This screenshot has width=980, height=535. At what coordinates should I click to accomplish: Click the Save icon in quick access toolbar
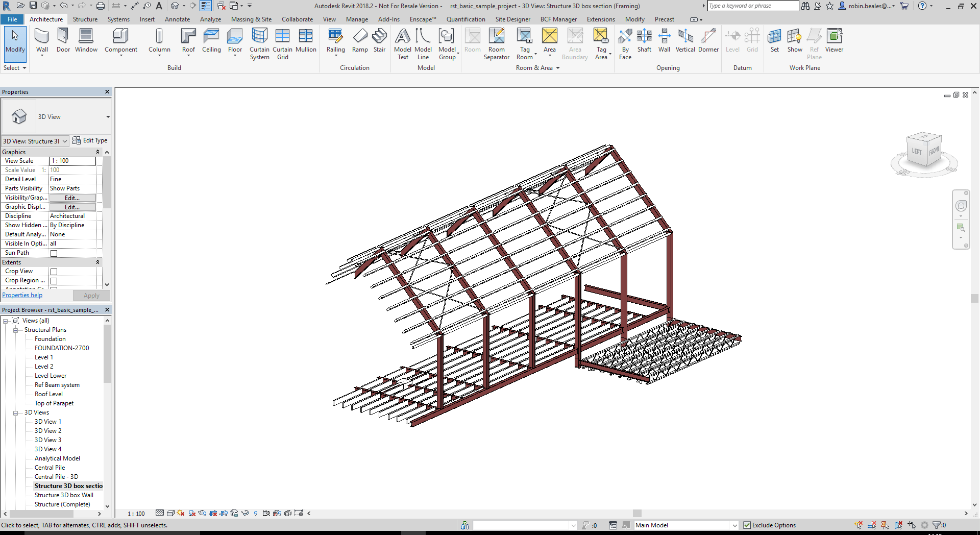(x=33, y=6)
